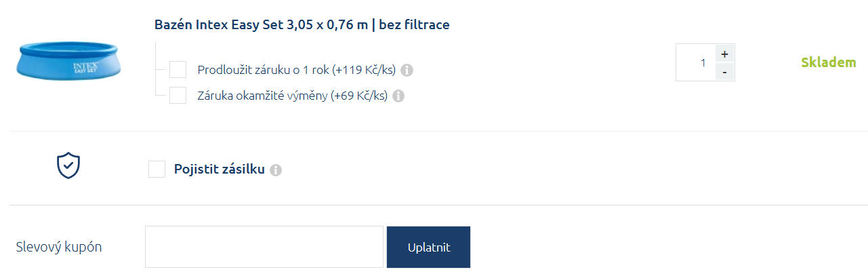Viewport: 868px width, 278px height.
Task: Show info for the 1-year warranty extension
Action: 407,70
